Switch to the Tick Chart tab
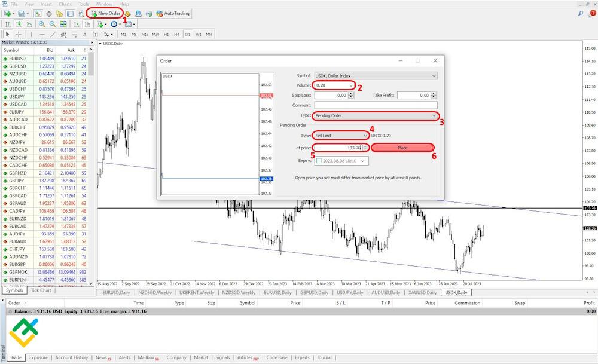The width and height of the screenshot is (598, 364). tap(41, 290)
